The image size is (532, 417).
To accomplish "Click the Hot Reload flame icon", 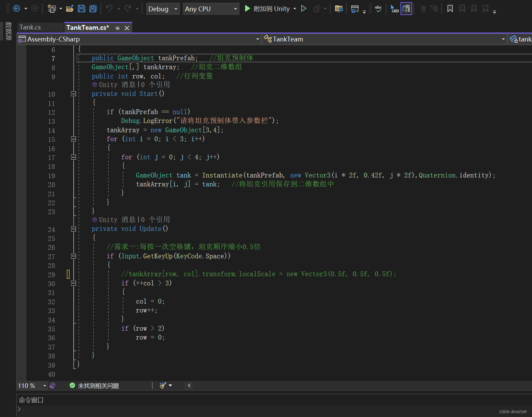I will (318, 9).
